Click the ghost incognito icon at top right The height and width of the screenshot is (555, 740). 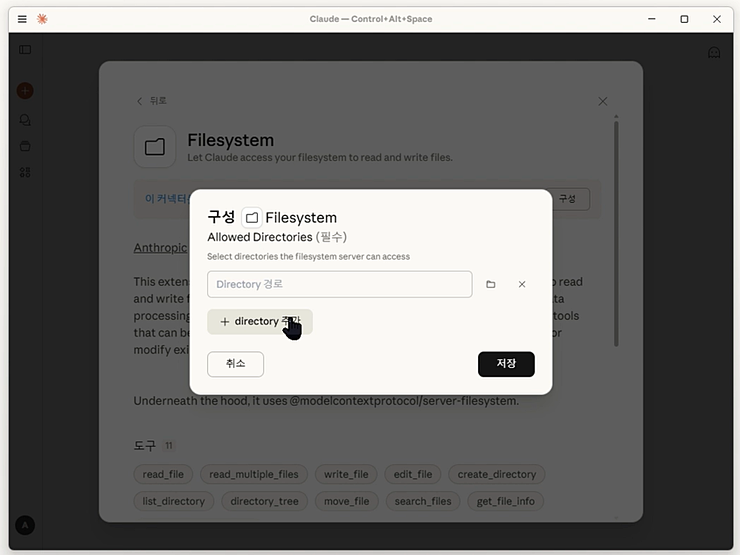714,52
